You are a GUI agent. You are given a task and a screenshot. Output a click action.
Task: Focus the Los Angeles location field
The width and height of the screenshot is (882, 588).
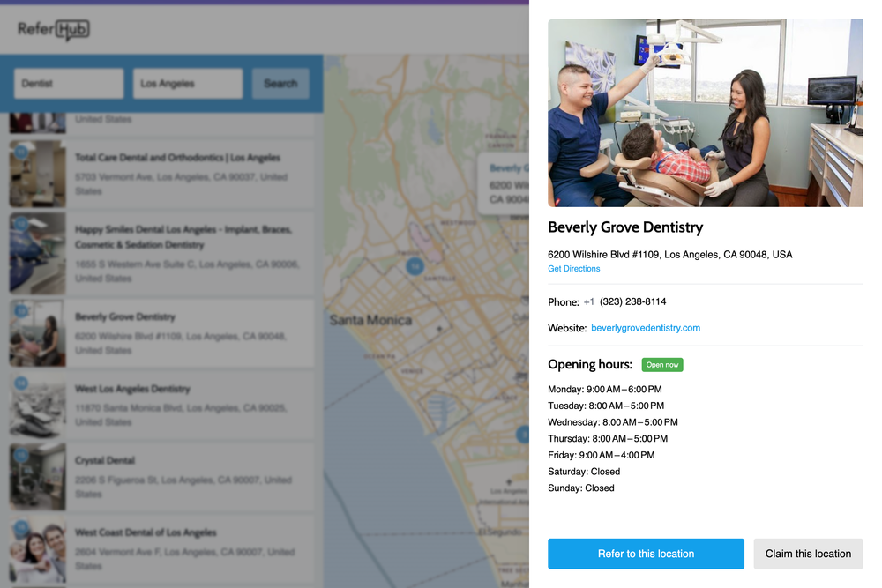[x=188, y=84]
